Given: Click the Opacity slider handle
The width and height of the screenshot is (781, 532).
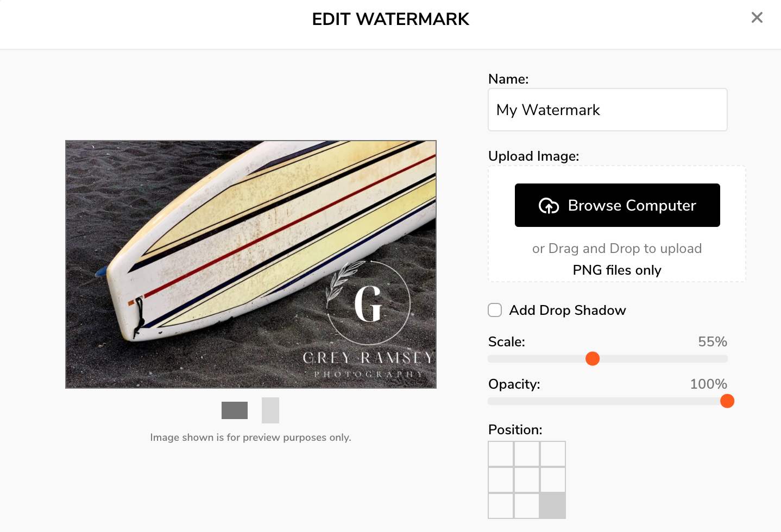Looking at the screenshot, I should [727, 401].
